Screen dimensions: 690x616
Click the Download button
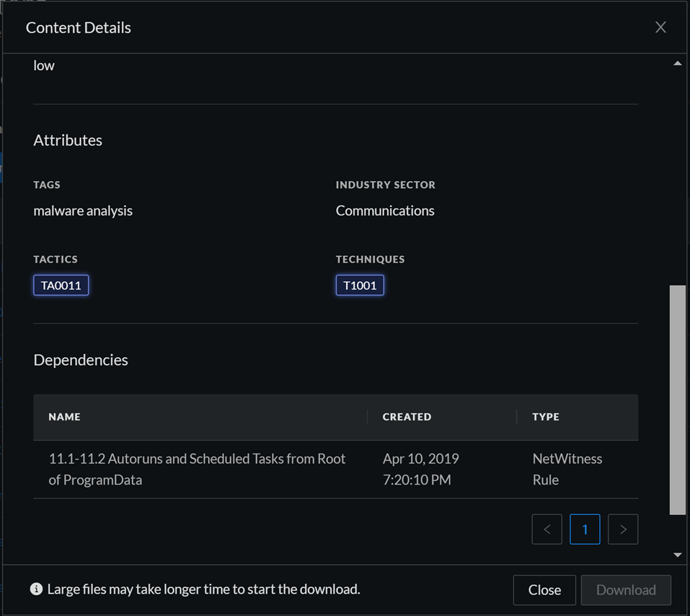pyautogui.click(x=626, y=589)
